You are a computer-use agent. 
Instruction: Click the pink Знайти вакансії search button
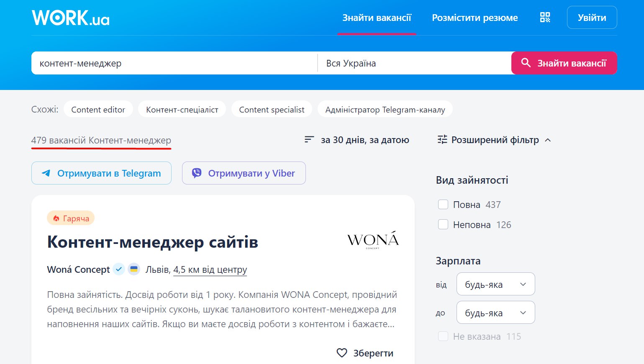564,63
